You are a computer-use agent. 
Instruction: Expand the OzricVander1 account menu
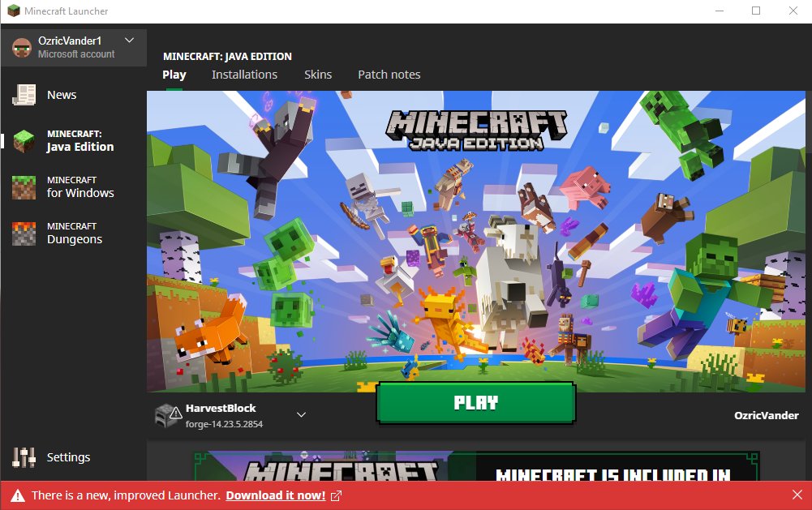pos(130,41)
